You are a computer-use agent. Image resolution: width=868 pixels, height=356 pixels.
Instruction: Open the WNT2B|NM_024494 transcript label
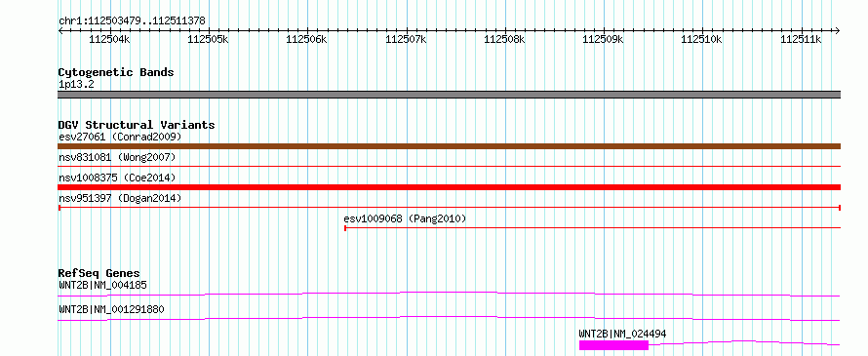tap(623, 334)
